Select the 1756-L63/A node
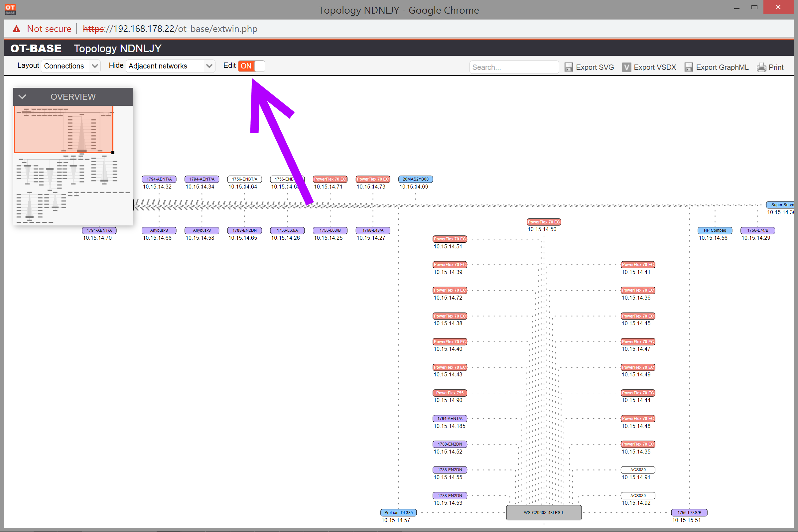This screenshot has height=532, width=798. click(x=287, y=230)
